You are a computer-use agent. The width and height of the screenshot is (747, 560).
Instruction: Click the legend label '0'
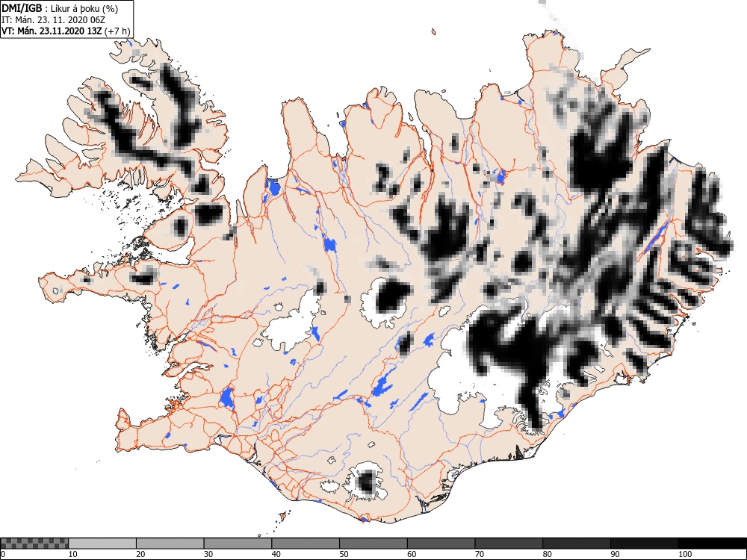pyautogui.click(x=3, y=554)
